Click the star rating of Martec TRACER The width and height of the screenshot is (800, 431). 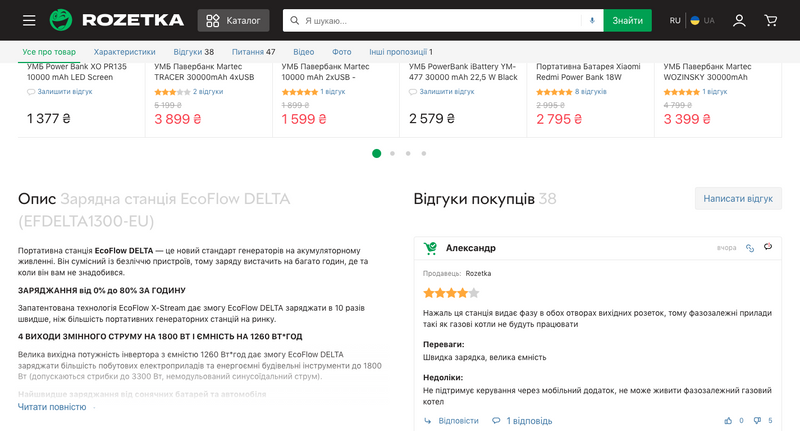pyautogui.click(x=172, y=92)
